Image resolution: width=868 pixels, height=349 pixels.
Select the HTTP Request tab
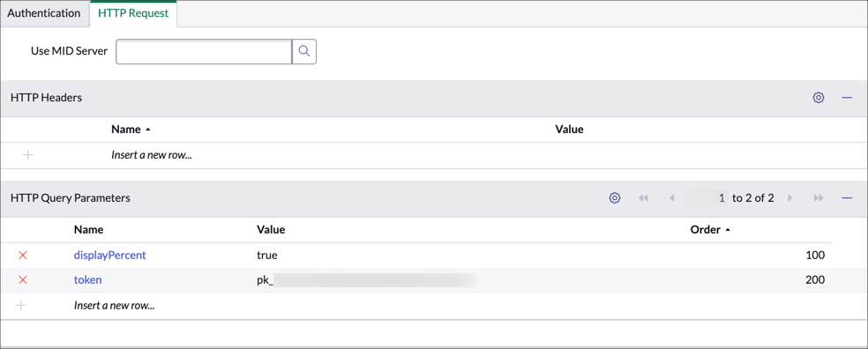point(133,13)
